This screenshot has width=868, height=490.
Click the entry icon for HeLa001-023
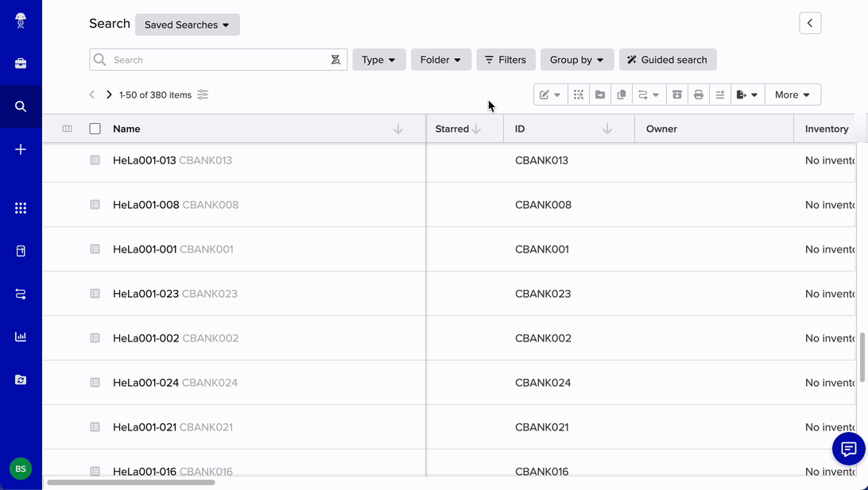[95, 294]
